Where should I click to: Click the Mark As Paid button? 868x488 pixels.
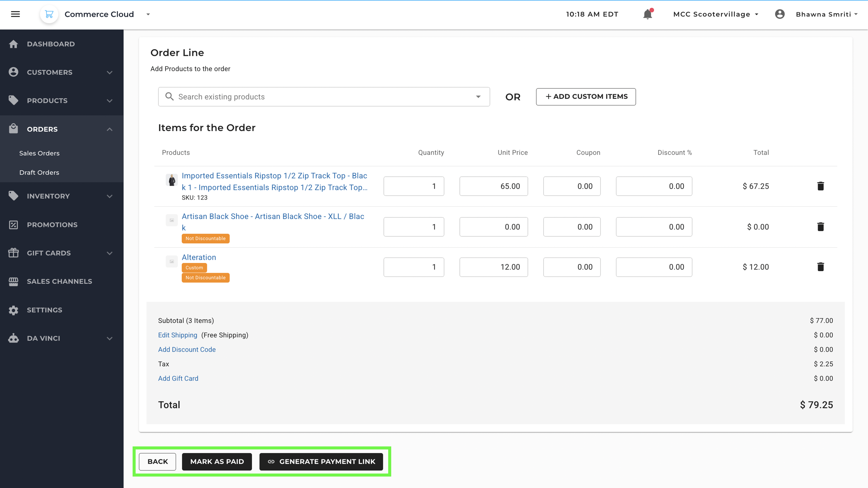coord(217,462)
